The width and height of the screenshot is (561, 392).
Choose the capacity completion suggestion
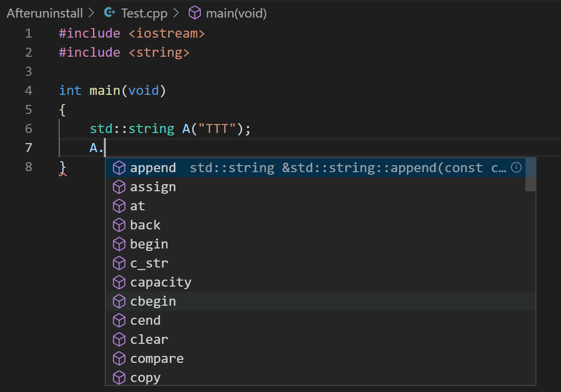point(161,282)
